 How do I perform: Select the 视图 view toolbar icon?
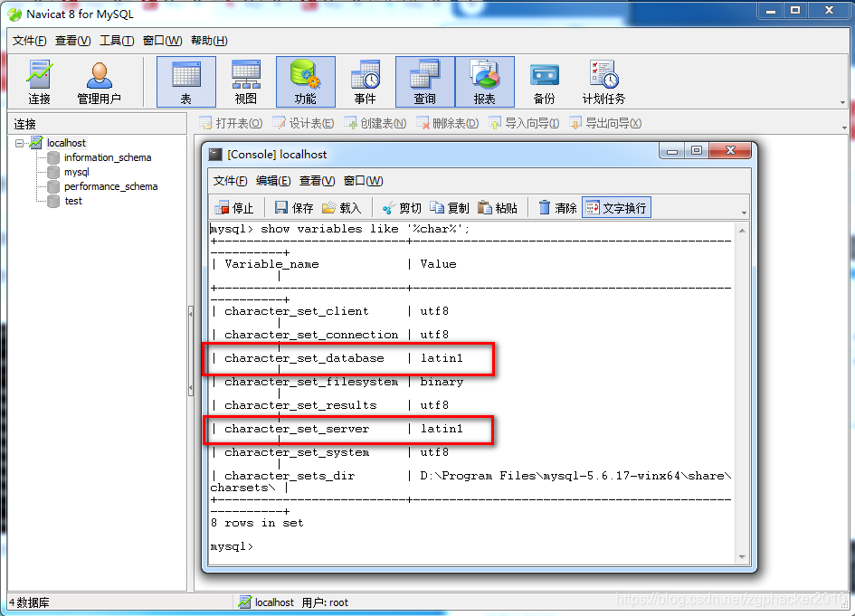coord(245,82)
